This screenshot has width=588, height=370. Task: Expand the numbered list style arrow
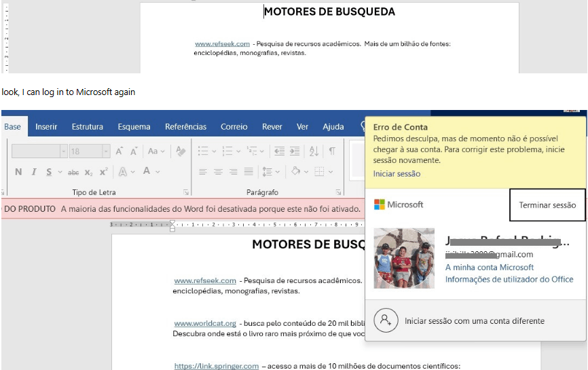click(x=238, y=151)
